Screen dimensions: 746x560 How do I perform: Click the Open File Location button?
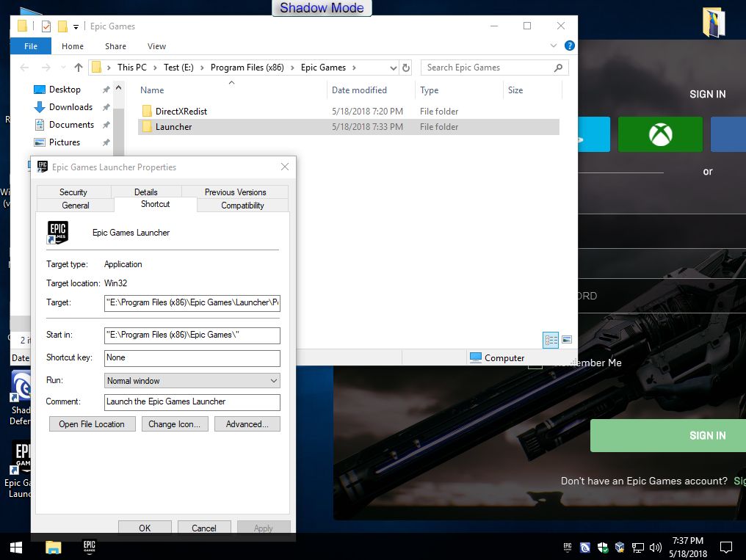(92, 424)
